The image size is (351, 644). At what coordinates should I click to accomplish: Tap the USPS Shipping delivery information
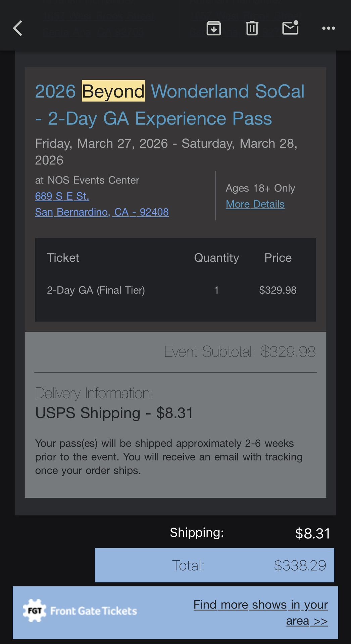point(114,413)
